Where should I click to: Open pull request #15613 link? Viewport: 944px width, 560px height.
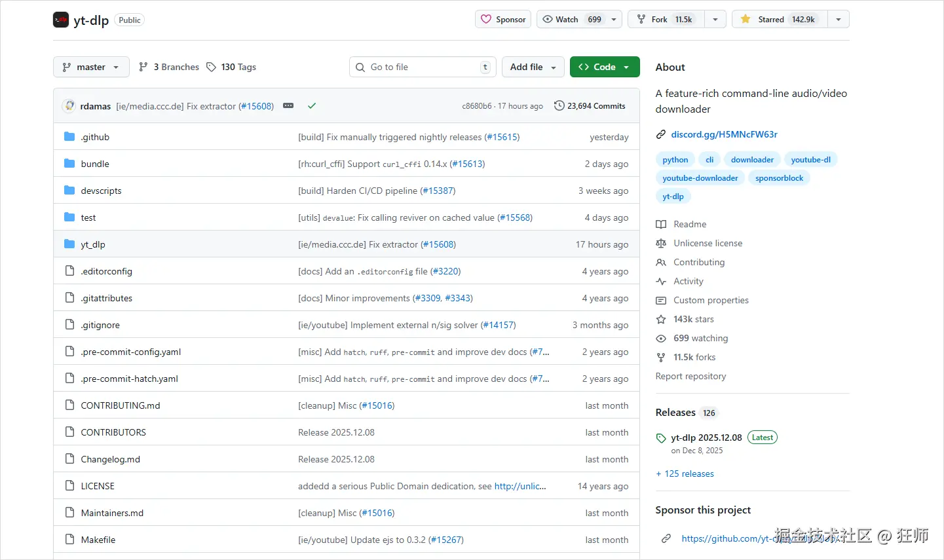(468, 164)
